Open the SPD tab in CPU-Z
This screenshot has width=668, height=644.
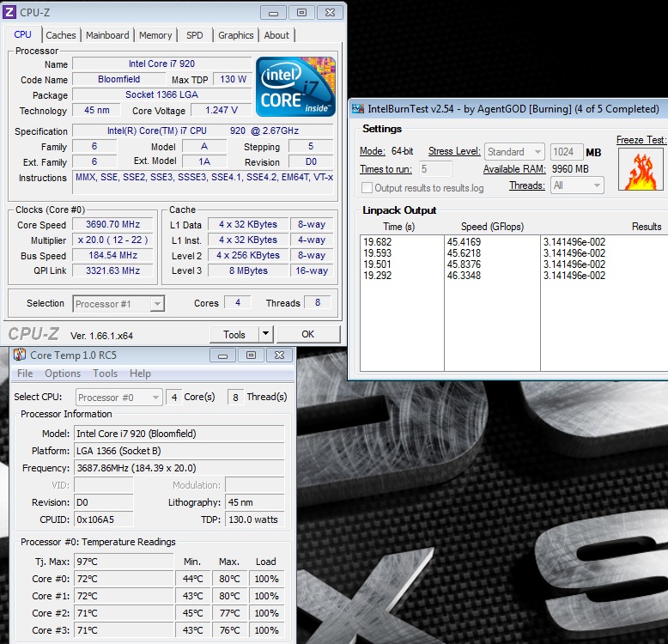point(195,35)
